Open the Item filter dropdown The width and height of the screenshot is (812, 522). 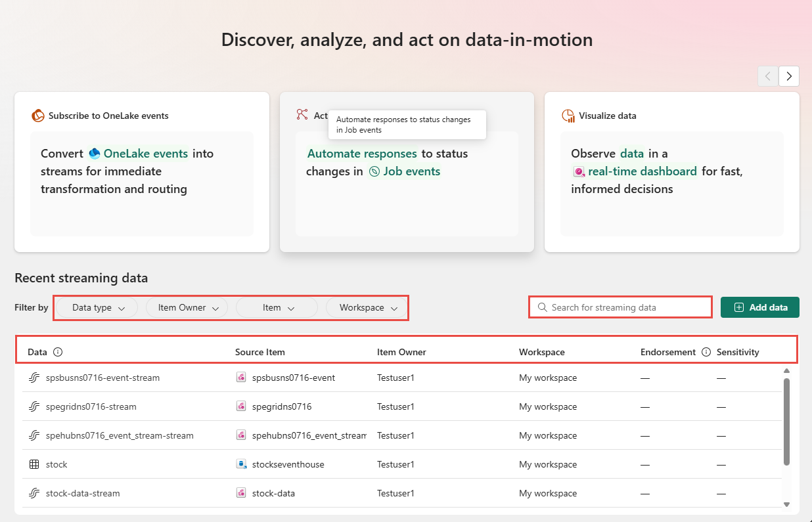pos(278,307)
